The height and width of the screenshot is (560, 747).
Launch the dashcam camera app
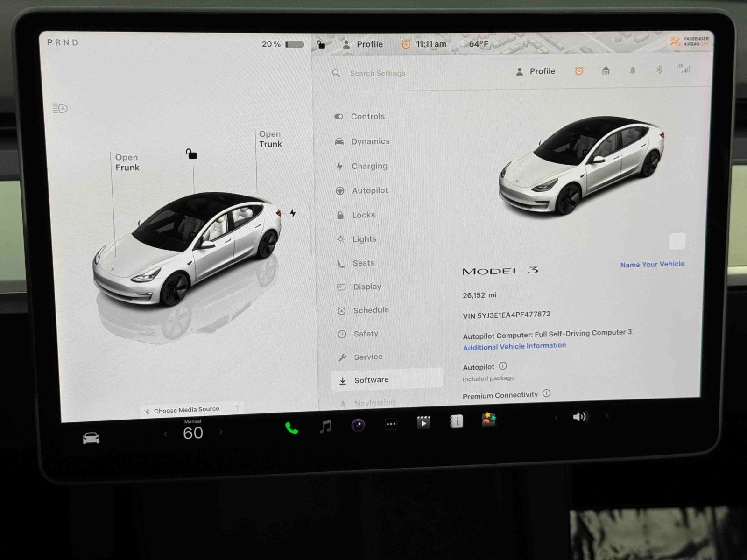(358, 425)
